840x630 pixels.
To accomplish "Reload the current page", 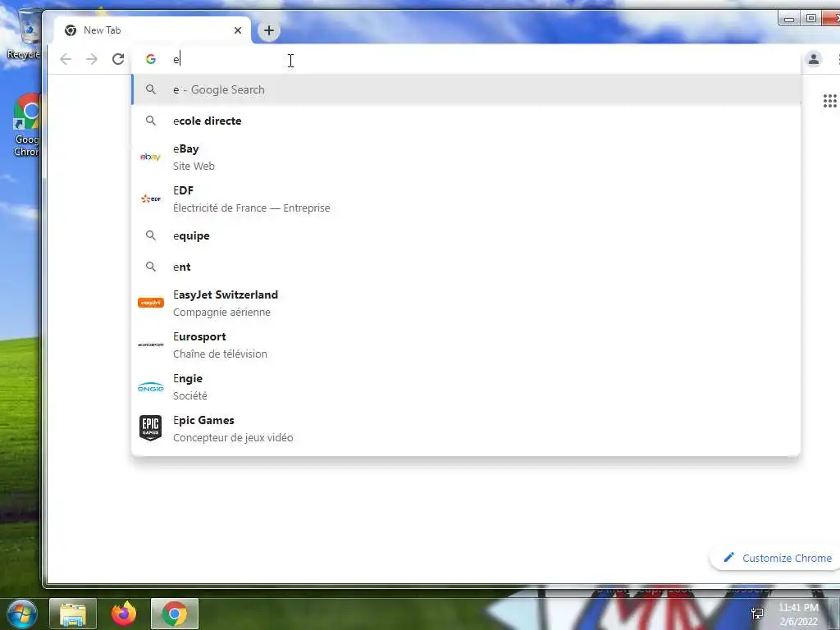I will coord(118,59).
